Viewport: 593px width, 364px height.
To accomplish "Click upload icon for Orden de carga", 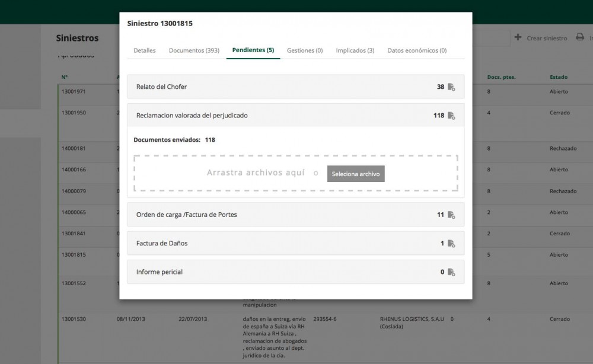I will [x=451, y=215].
